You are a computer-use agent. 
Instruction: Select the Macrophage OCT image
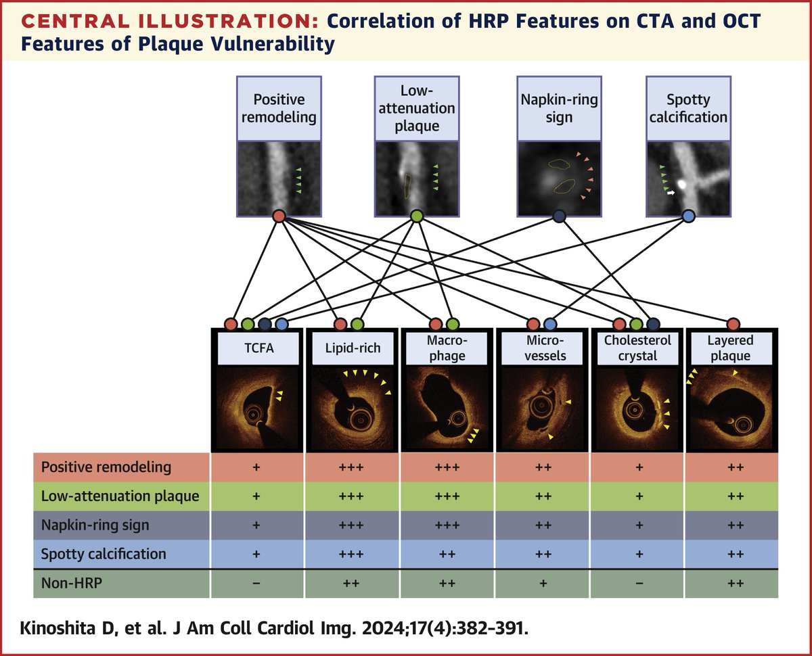[445, 408]
